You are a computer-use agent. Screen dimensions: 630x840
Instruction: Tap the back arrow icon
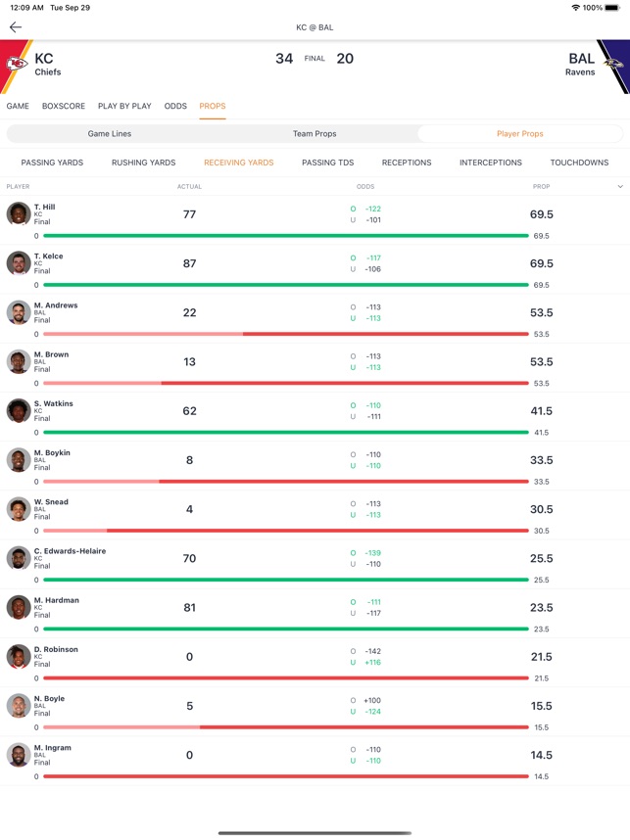pos(16,27)
